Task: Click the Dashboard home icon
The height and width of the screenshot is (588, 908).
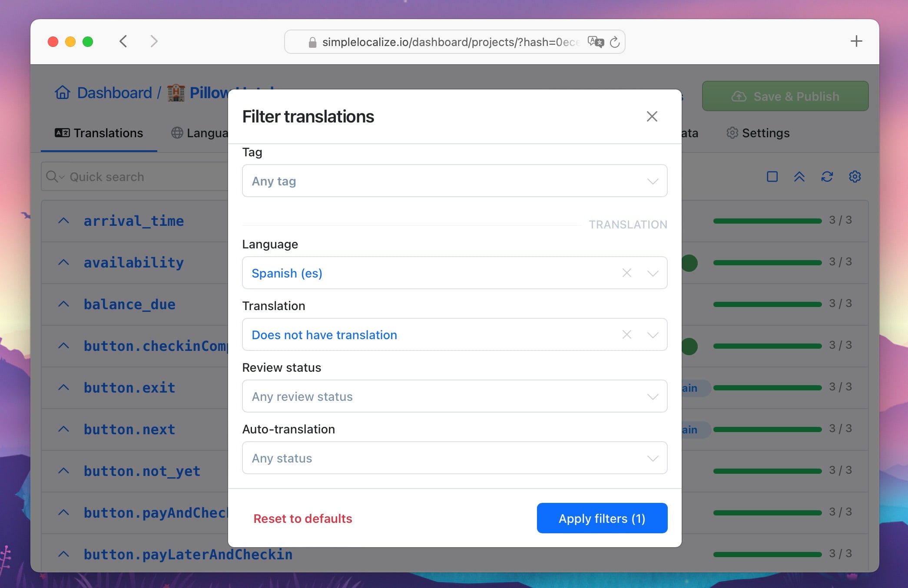Action: (x=63, y=92)
